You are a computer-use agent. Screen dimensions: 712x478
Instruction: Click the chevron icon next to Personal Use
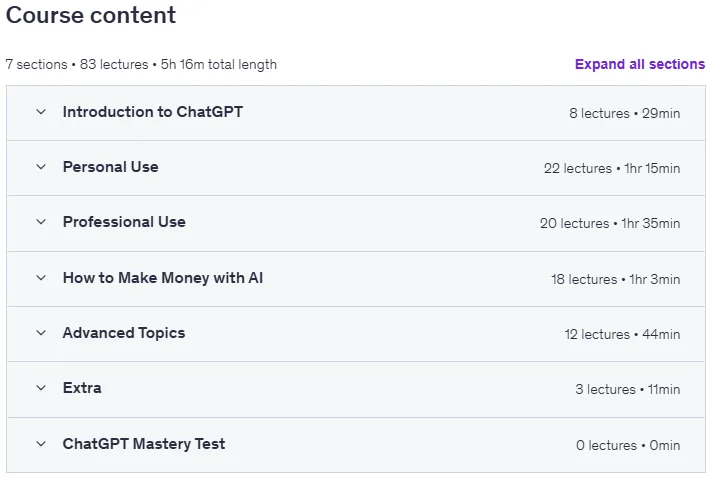click(x=41, y=167)
